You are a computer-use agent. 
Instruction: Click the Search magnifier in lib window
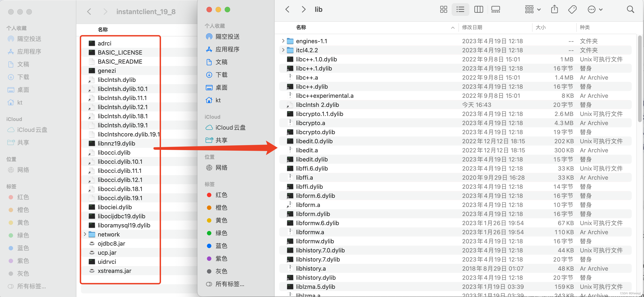pyautogui.click(x=630, y=10)
